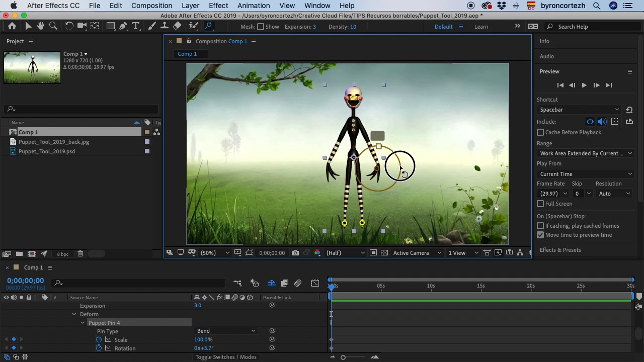Select the Clone Stamp tool
This screenshot has width=644, height=362.
click(x=165, y=26)
